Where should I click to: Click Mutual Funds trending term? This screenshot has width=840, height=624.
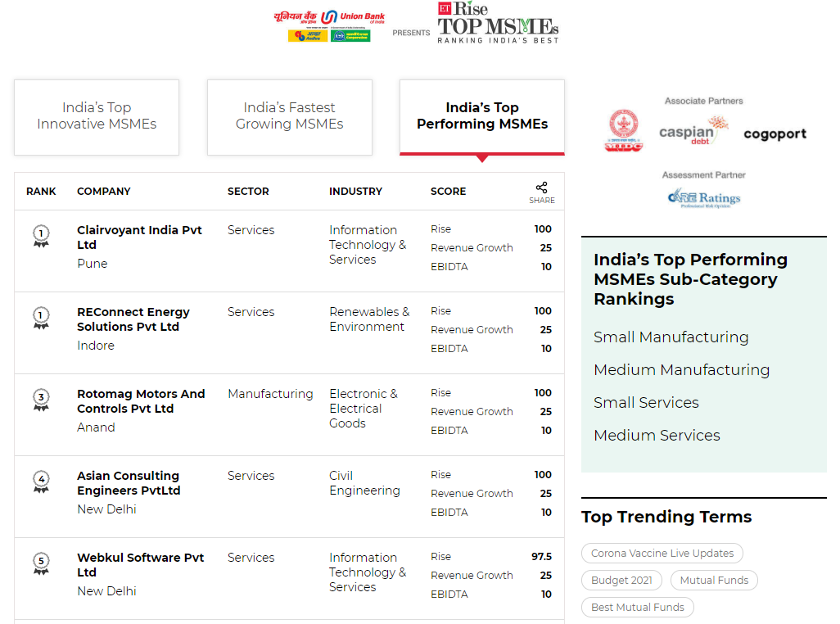coord(714,580)
